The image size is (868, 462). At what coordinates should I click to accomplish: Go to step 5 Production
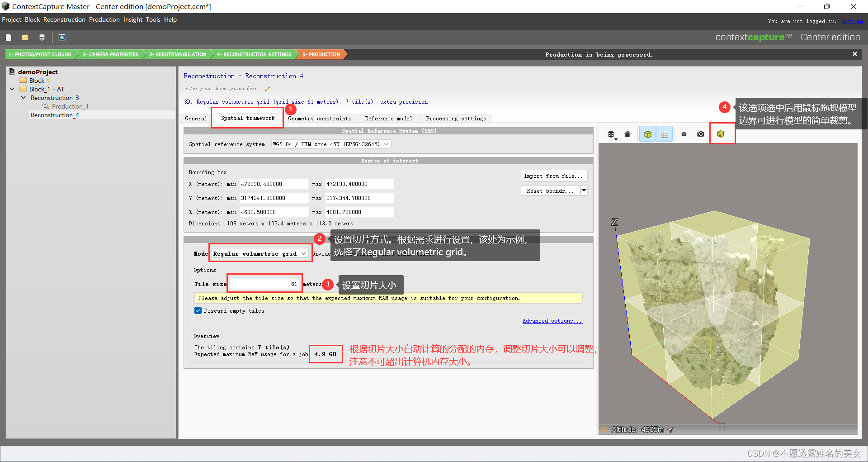pos(321,54)
